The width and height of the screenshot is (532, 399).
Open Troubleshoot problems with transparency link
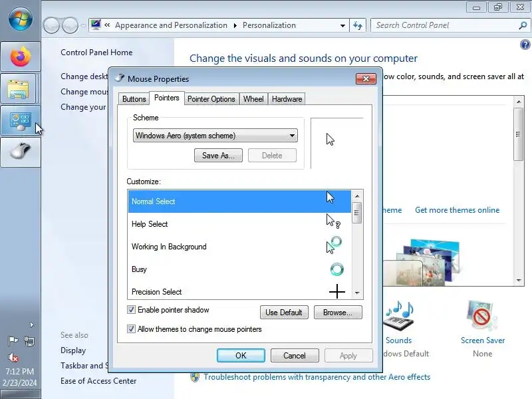(x=317, y=377)
